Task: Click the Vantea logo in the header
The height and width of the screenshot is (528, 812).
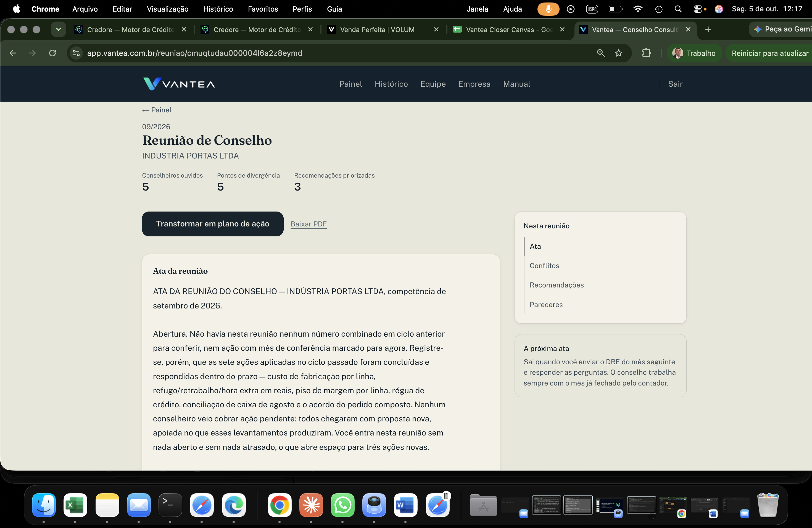Action: coord(179,84)
